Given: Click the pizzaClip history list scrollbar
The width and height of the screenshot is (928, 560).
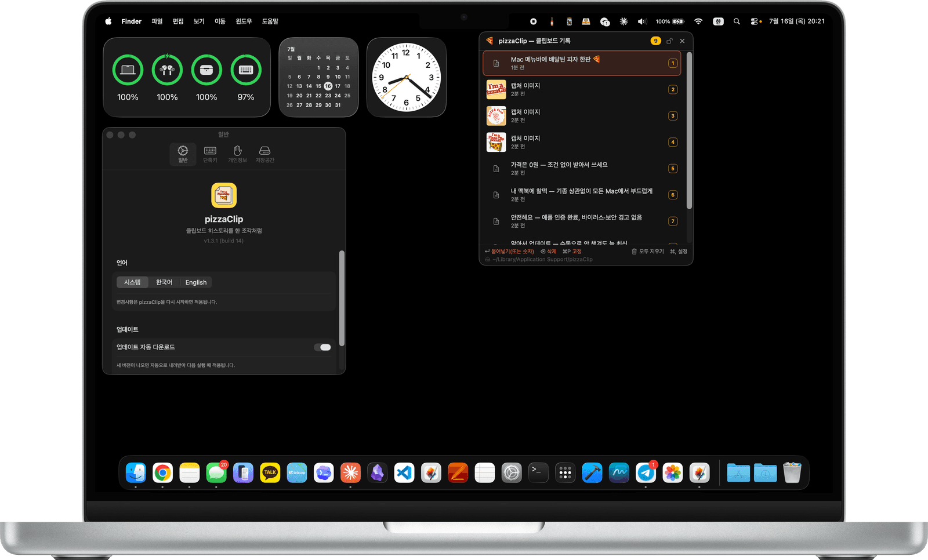Looking at the screenshot, I should [689, 130].
